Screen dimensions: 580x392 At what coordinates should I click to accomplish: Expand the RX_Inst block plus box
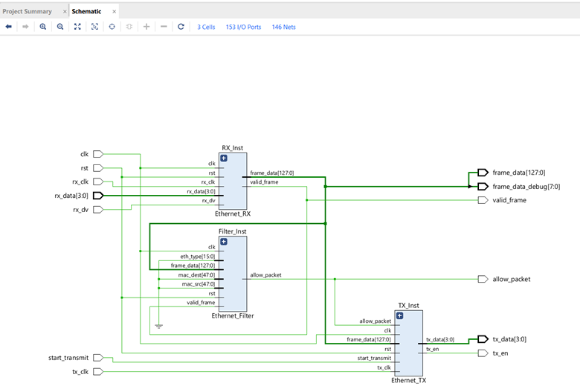pos(223,157)
